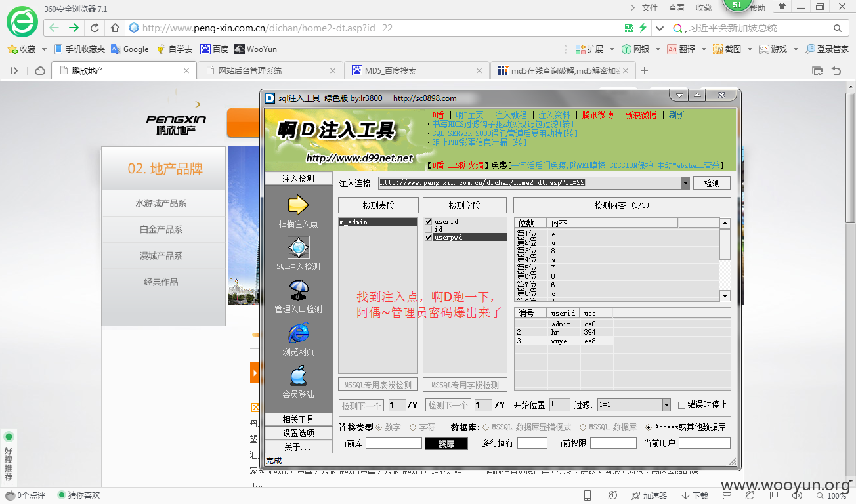Screen dimensions: 856x504
Task: Click the browser search magnifier icon
Action: (x=837, y=28)
